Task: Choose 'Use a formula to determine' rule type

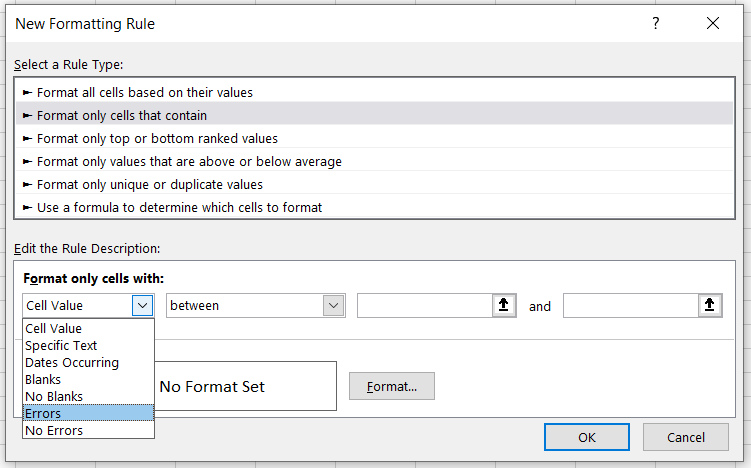Action: [179, 207]
